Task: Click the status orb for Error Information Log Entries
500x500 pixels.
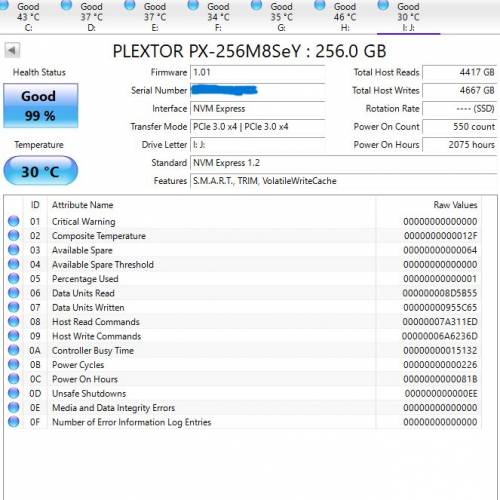Action: click(14, 422)
